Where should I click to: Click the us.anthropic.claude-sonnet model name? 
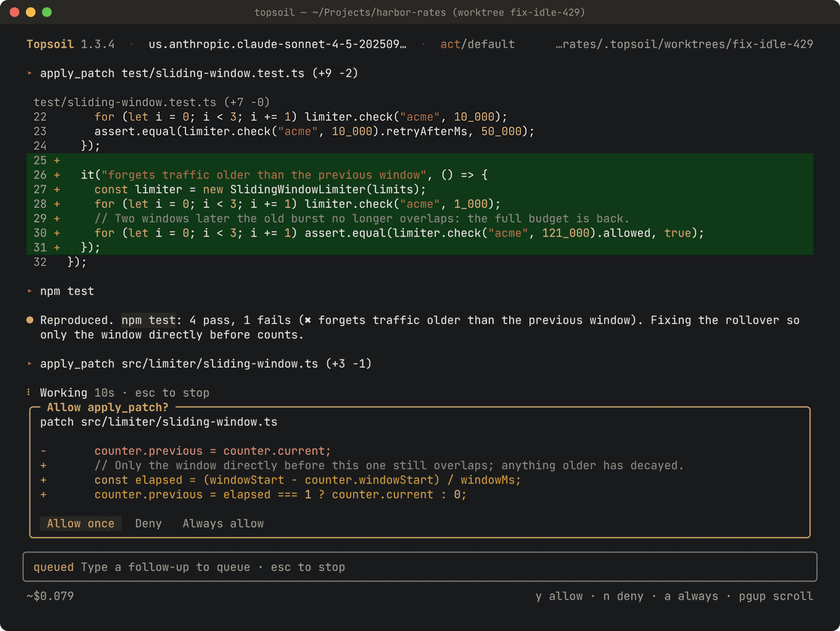pos(277,44)
